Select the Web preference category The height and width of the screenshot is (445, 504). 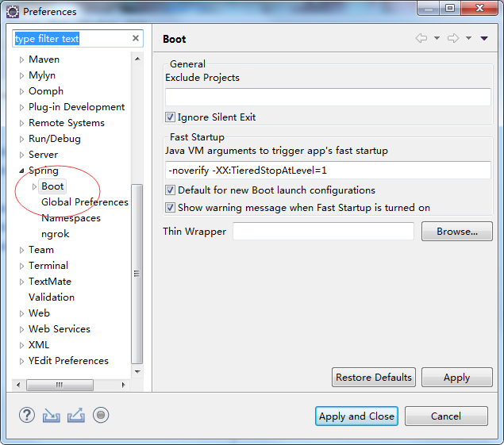tap(39, 313)
